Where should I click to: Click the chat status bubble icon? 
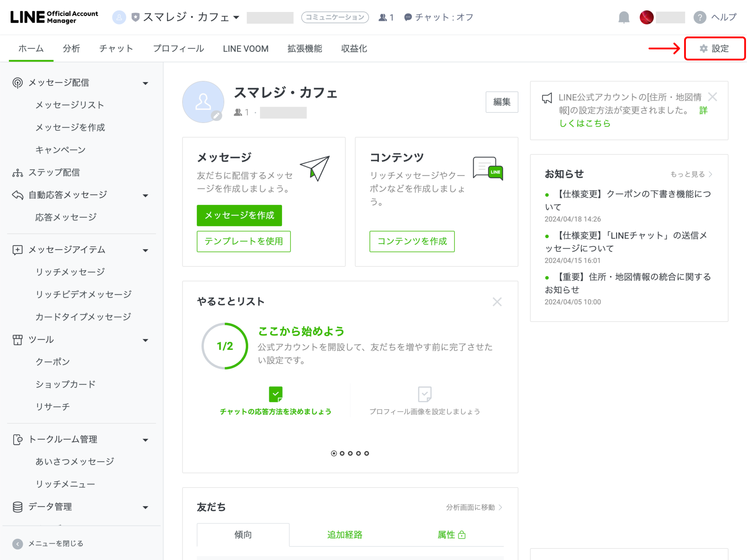point(408,17)
